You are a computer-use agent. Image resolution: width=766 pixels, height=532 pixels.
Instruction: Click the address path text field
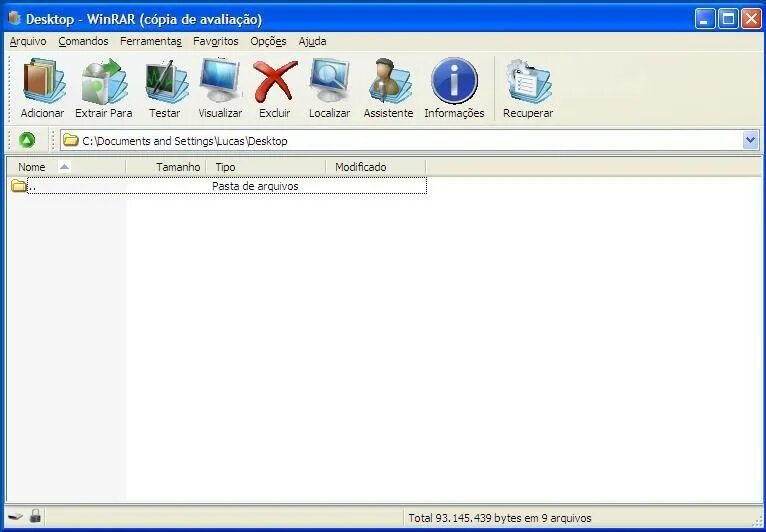pyautogui.click(x=410, y=141)
